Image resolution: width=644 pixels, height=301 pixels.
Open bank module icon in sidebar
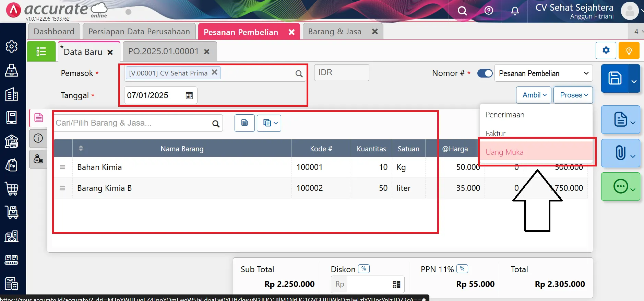(x=12, y=141)
